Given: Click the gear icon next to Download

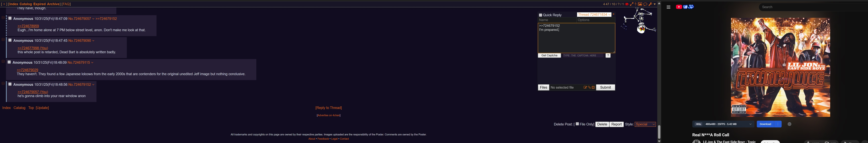Looking at the screenshot, I should click(x=789, y=124).
